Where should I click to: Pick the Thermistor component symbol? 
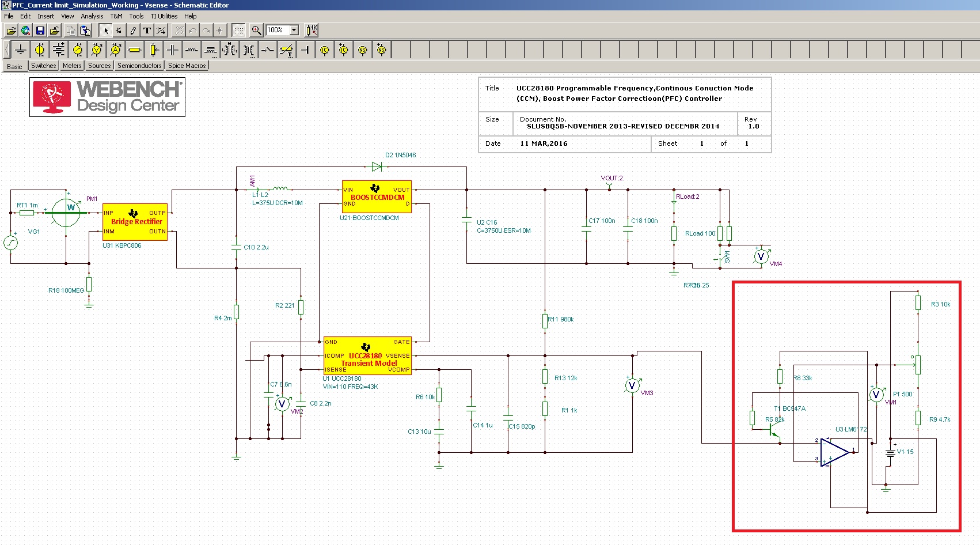point(287,50)
